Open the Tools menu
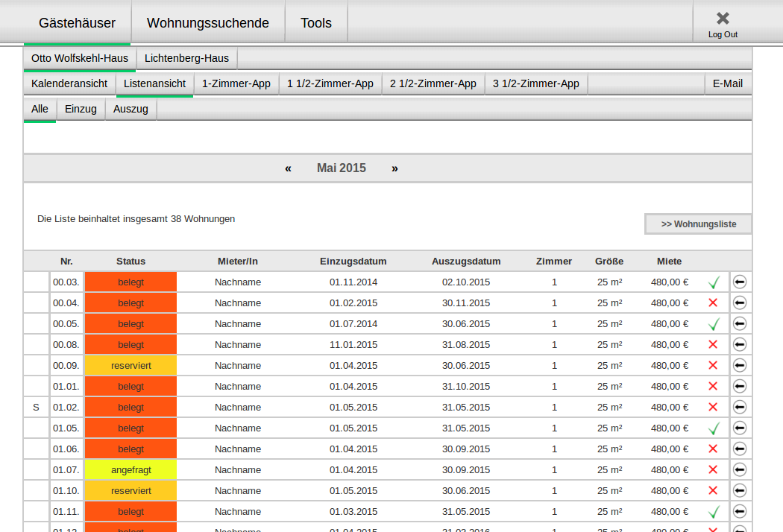The height and width of the screenshot is (532, 783). (x=316, y=23)
